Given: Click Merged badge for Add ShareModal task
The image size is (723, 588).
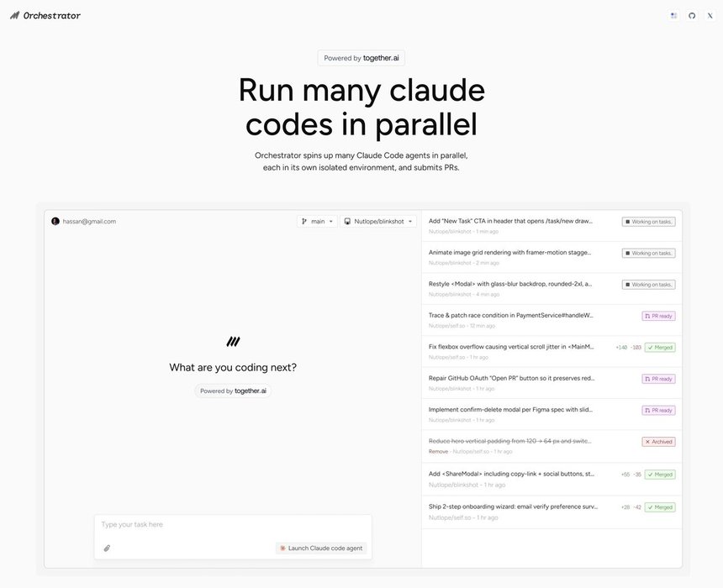Looking at the screenshot, I should click(660, 474).
